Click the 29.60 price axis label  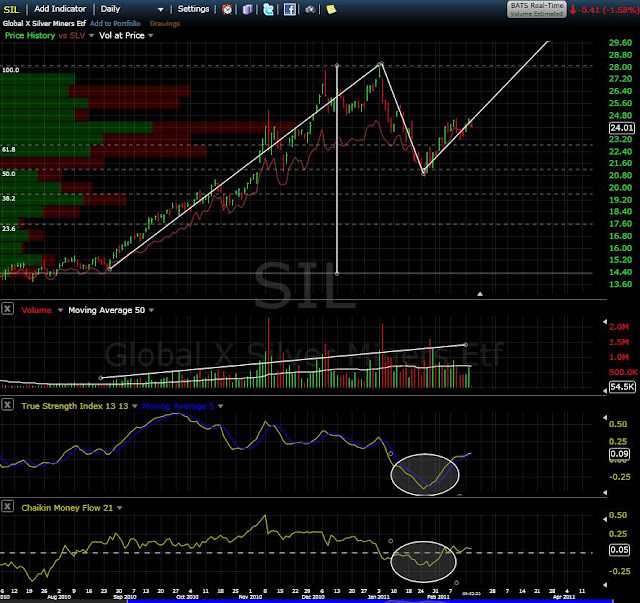[x=620, y=42]
